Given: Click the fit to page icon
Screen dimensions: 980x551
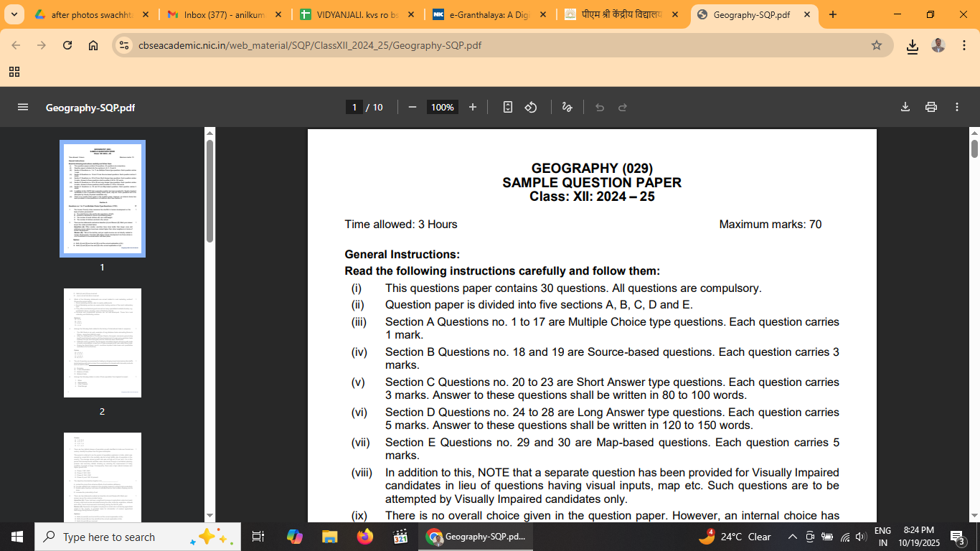Looking at the screenshot, I should point(508,107).
